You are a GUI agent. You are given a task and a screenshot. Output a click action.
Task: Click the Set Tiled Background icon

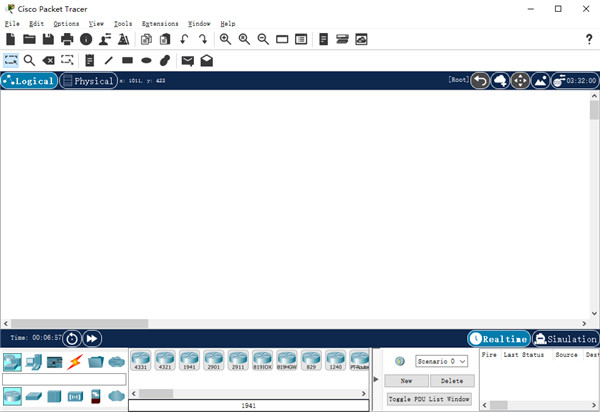(x=540, y=81)
